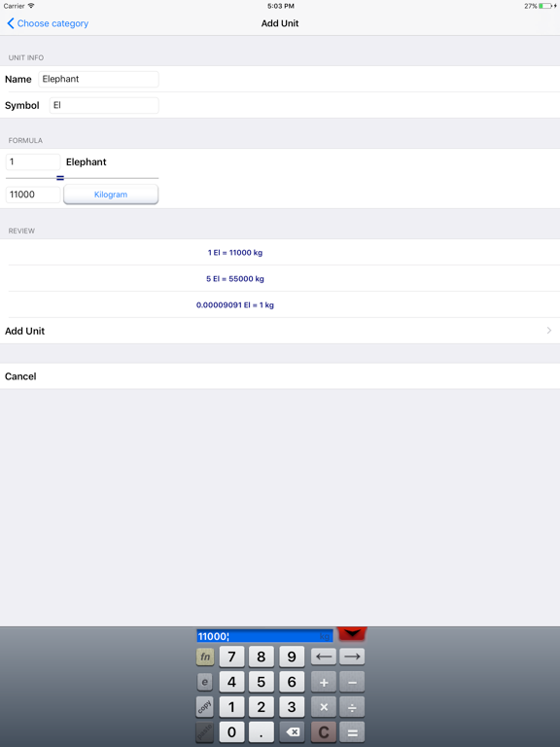Clear the entry with the C key

[324, 731]
